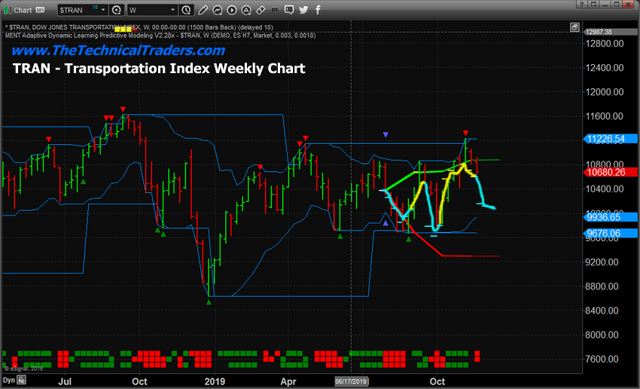Share chart via Facebook icon
Viewport: 640px width, 389px height.
point(318,10)
